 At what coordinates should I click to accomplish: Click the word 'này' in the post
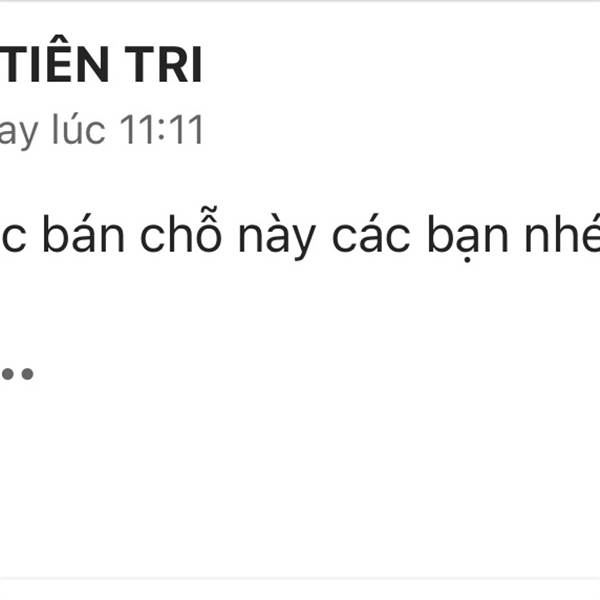(277, 236)
